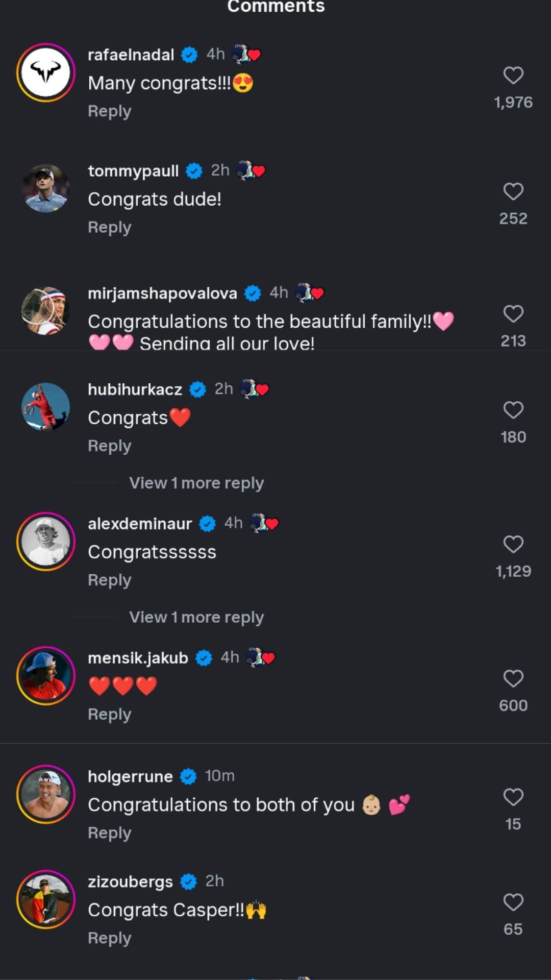Open the zizoubergs username link
This screenshot has height=980, width=551.
[x=130, y=881]
